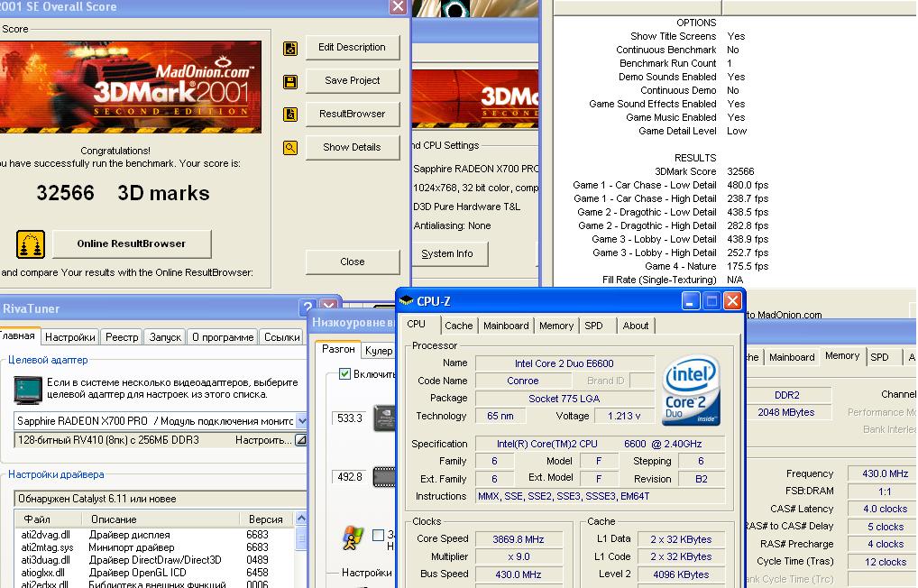Click the driver list scrollbar thumb

pos(301,537)
